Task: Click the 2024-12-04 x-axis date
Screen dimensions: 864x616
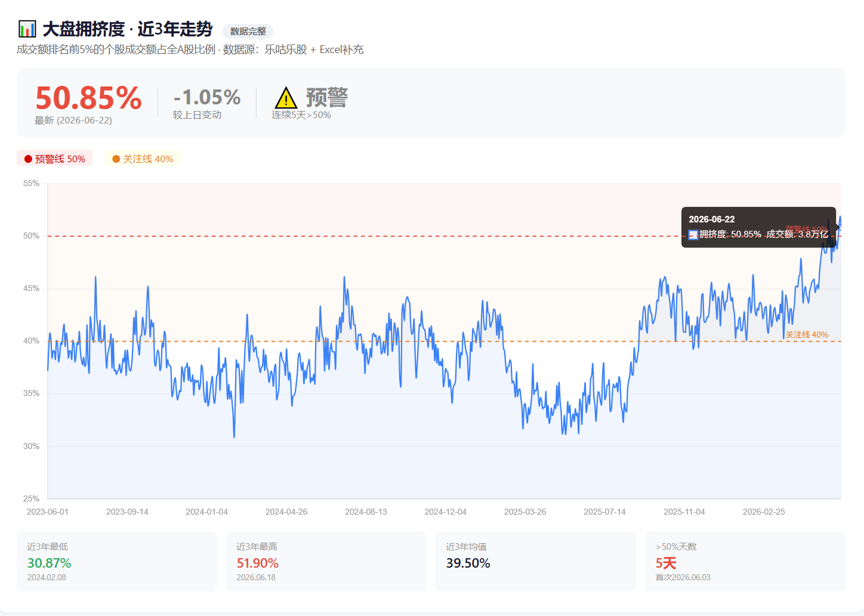Action: click(446, 512)
